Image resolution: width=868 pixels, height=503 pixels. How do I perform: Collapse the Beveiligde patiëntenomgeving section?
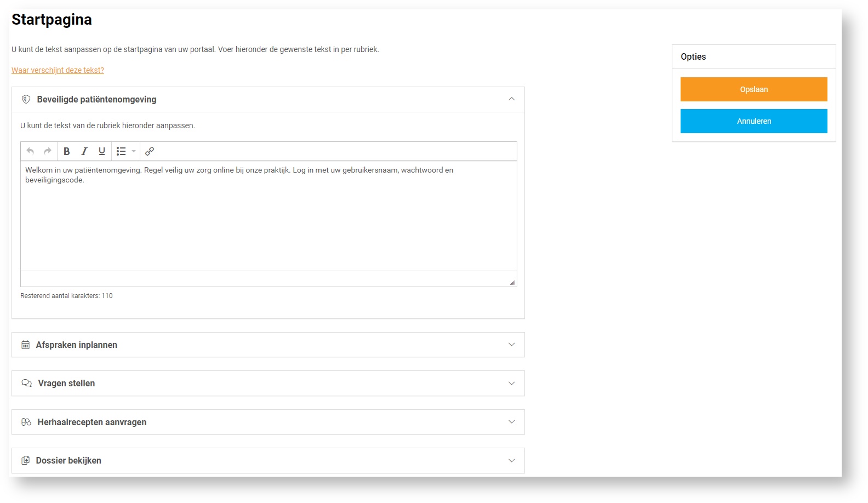tap(511, 99)
